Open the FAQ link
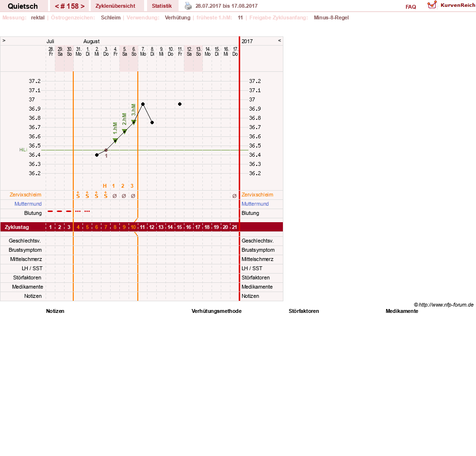476x456 pixels. (410, 7)
